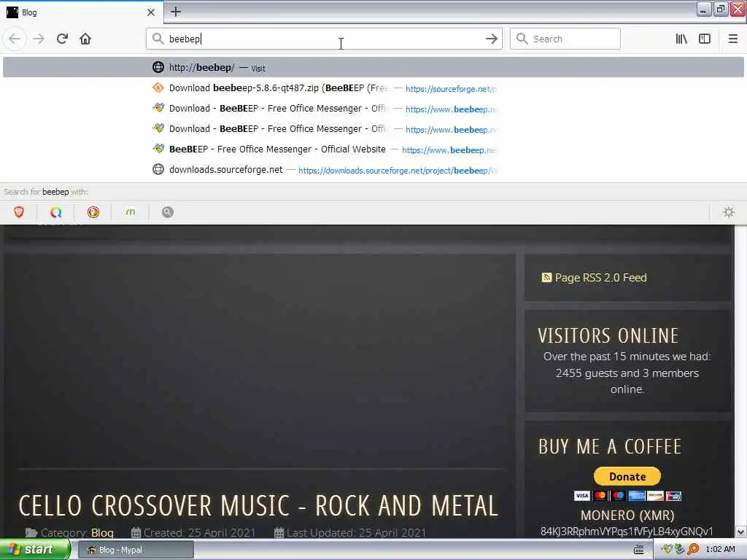The width and height of the screenshot is (747, 560).
Task: Click the Cello Crossover Music article title
Action: point(258,506)
